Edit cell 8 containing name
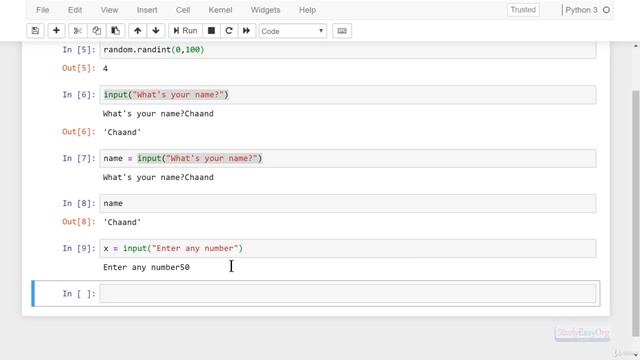640x360 pixels. 348,203
